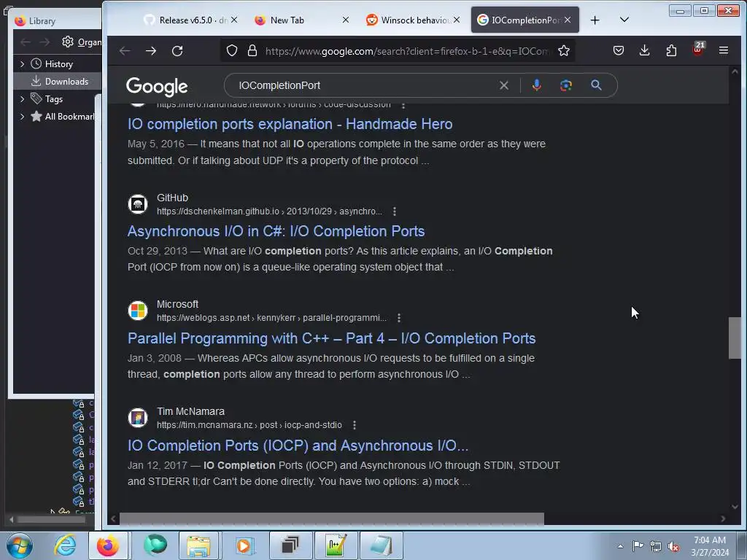Open more options for GitHub result
This screenshot has height=560, width=747.
(394, 211)
